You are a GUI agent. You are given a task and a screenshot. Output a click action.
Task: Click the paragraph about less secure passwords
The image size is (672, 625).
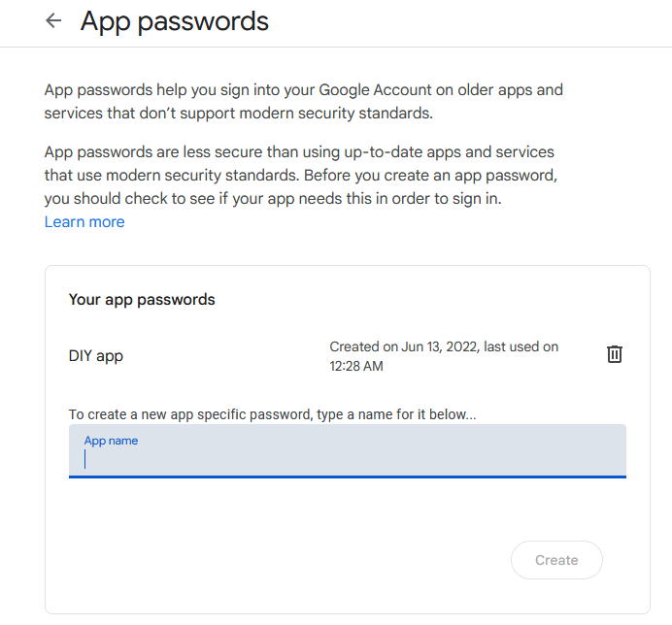pyautogui.click(x=301, y=175)
